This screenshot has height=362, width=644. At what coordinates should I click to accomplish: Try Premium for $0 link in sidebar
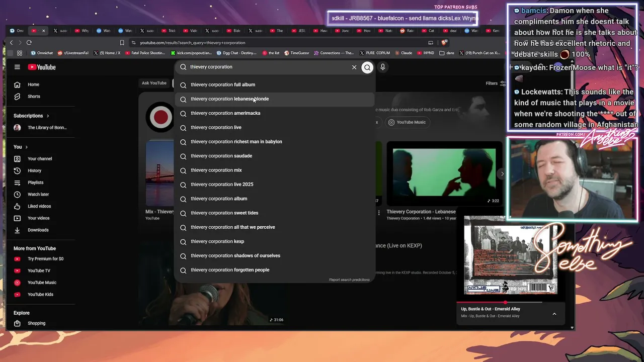click(45, 259)
